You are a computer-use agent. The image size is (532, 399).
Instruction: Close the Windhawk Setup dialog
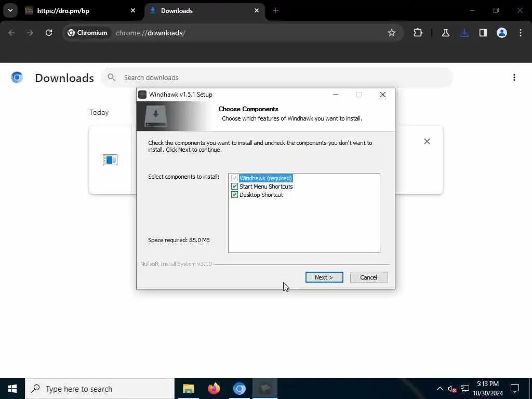383,95
